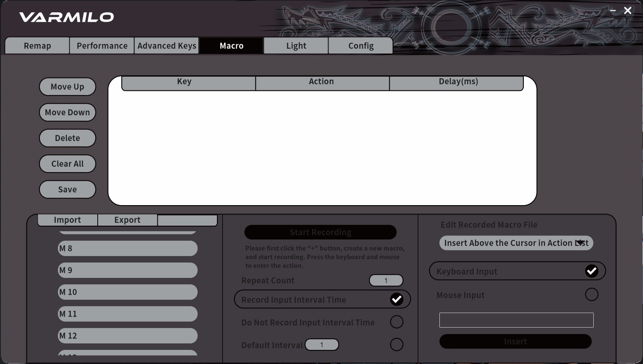This screenshot has width=643, height=364.
Task: Import a macro file
Action: coord(67,220)
